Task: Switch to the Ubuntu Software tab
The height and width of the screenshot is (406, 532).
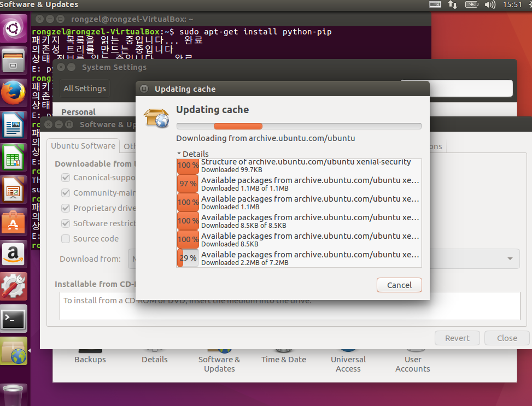Action: tap(83, 146)
